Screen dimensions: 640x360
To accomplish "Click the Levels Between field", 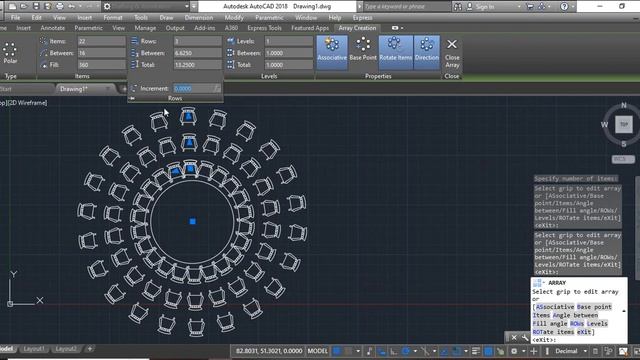I will pyautogui.click(x=289, y=53).
